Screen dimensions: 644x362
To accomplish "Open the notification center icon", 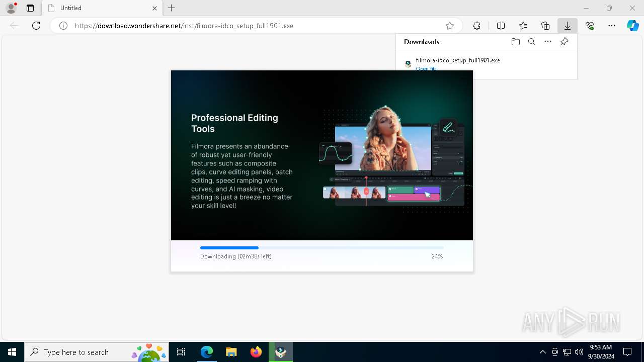I will 627,352.
